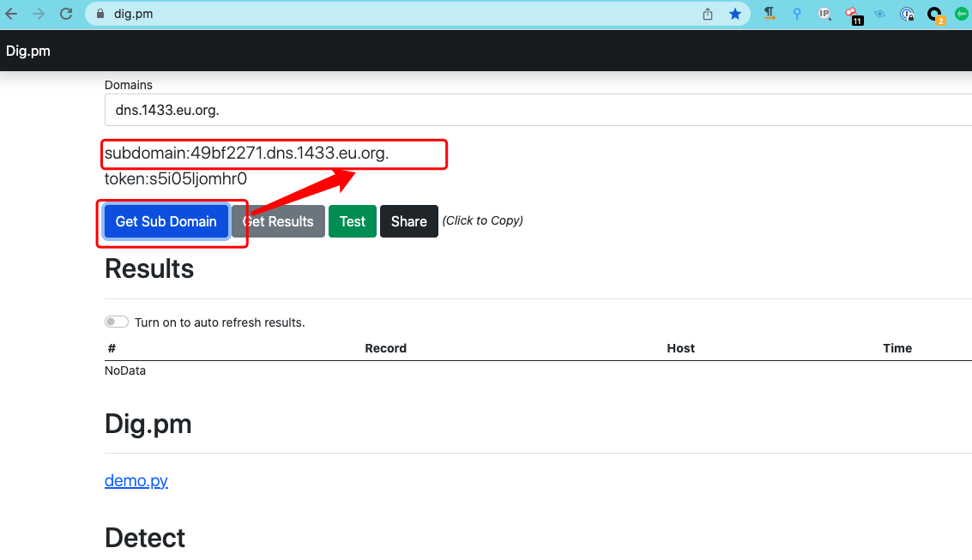Reload the dig.pm page

66,14
